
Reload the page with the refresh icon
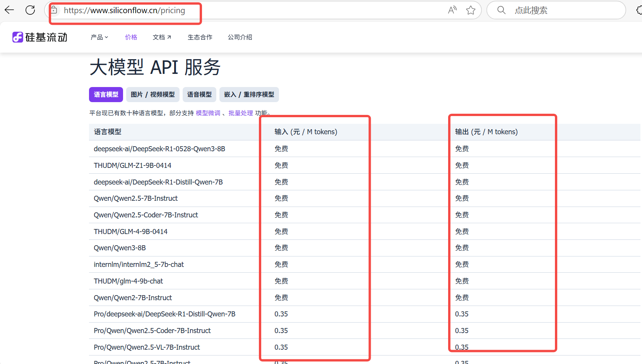point(30,10)
